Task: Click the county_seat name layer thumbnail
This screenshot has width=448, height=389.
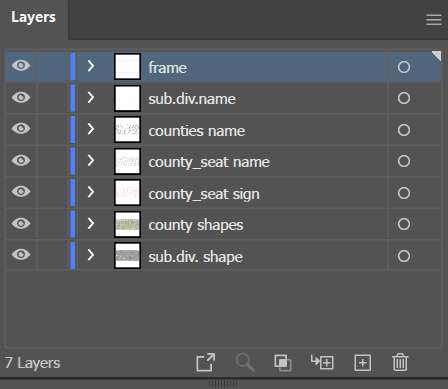Action: point(127,161)
